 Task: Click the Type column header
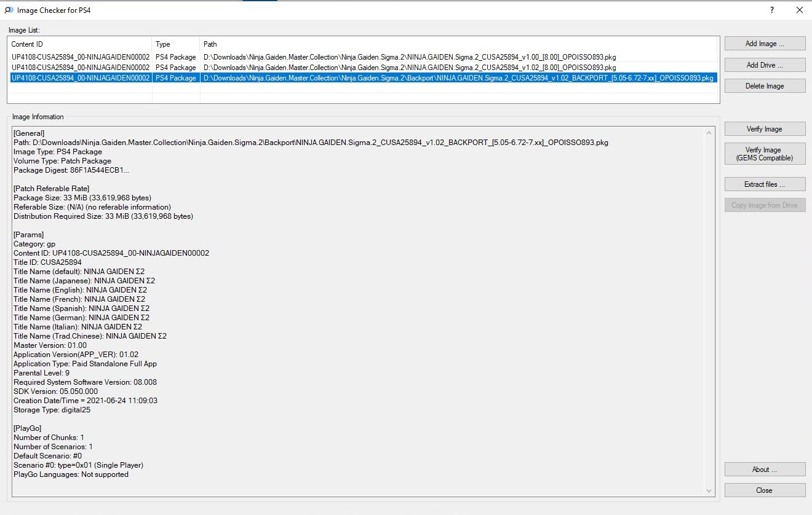click(176, 44)
